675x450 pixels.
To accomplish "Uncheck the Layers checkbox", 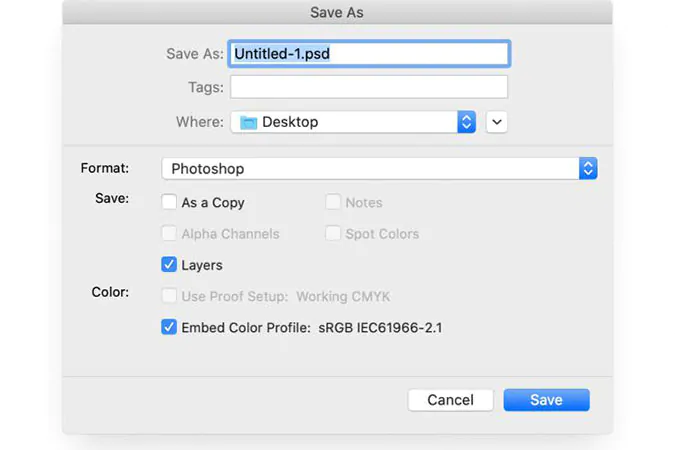I will tap(170, 265).
